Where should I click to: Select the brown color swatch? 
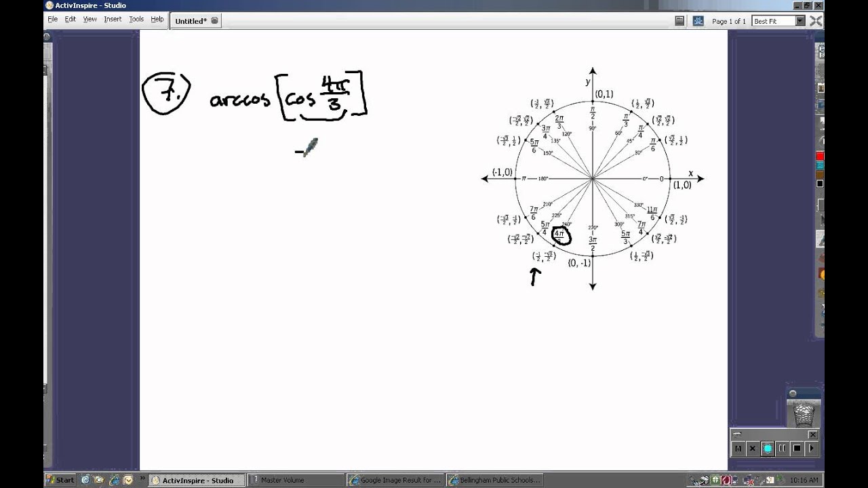[x=820, y=175]
